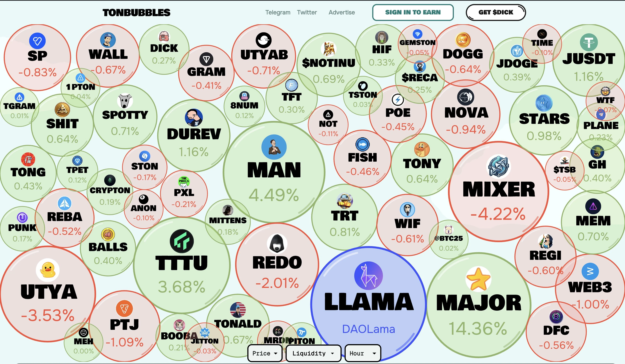This screenshot has width=625, height=364.
Task: Click the SIGN IN TO EARN button
Action: tap(413, 12)
